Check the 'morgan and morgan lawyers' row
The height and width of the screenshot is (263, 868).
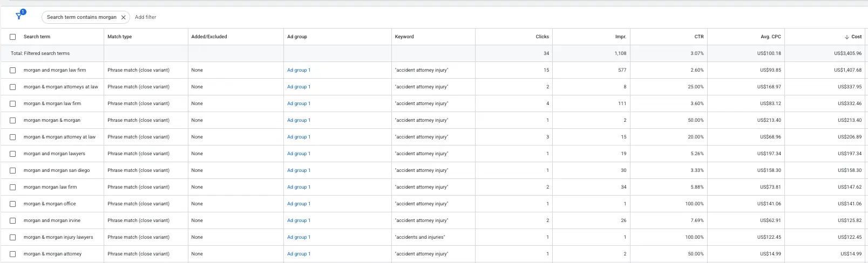click(13, 154)
